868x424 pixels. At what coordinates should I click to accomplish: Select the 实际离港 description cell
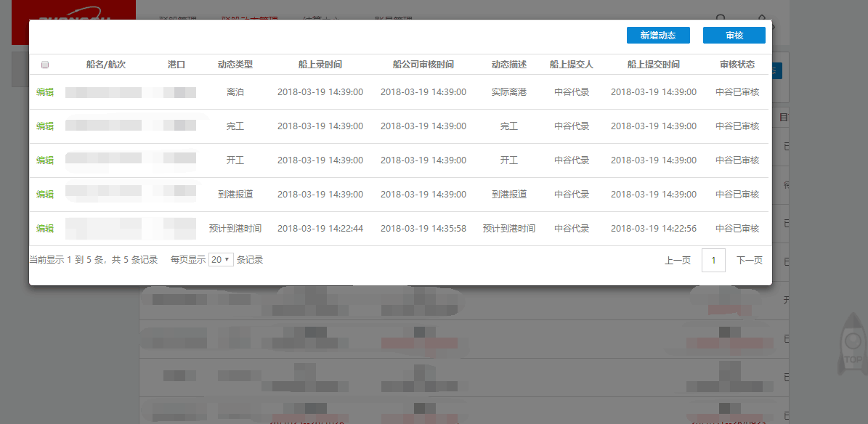[508, 92]
